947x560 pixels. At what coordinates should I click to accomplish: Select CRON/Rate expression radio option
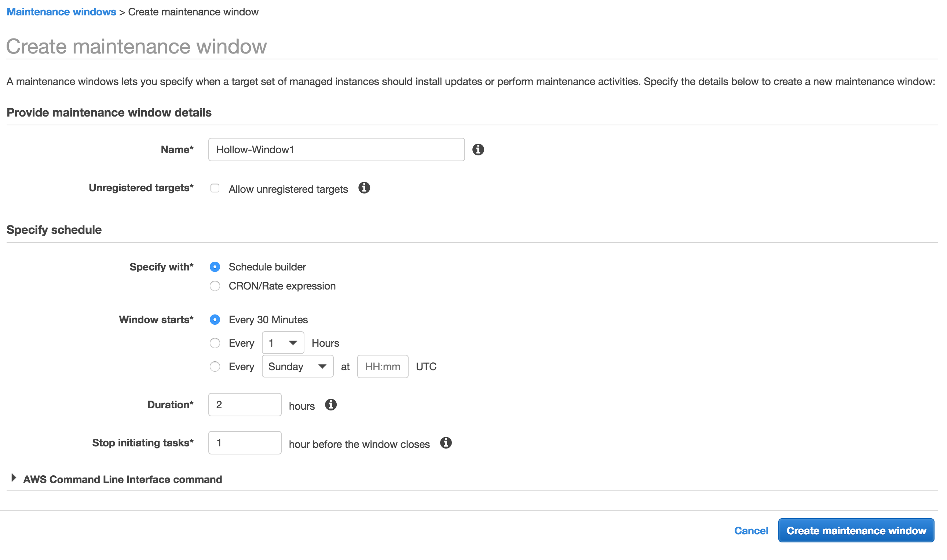point(215,286)
